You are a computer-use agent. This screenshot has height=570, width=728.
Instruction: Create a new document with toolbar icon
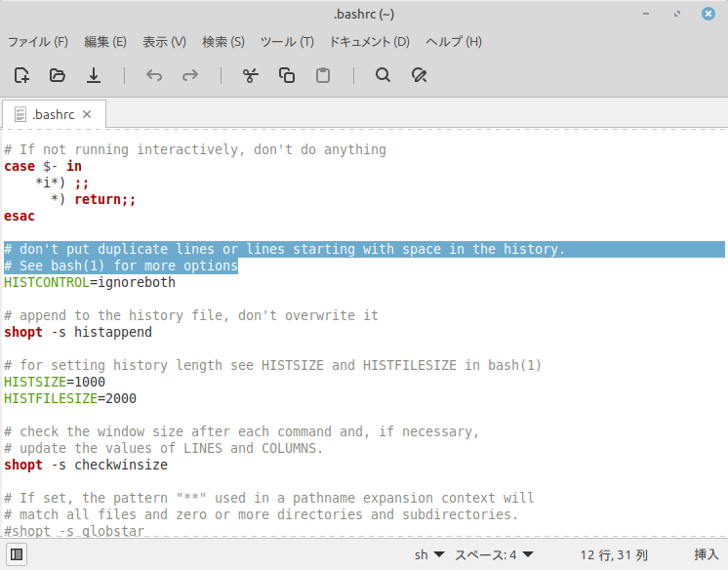21,75
